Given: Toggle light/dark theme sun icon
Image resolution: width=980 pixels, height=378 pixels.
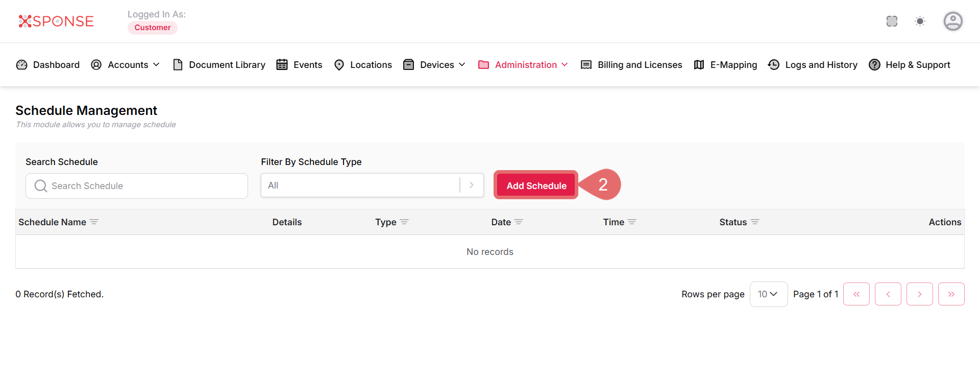Looking at the screenshot, I should tap(920, 21).
